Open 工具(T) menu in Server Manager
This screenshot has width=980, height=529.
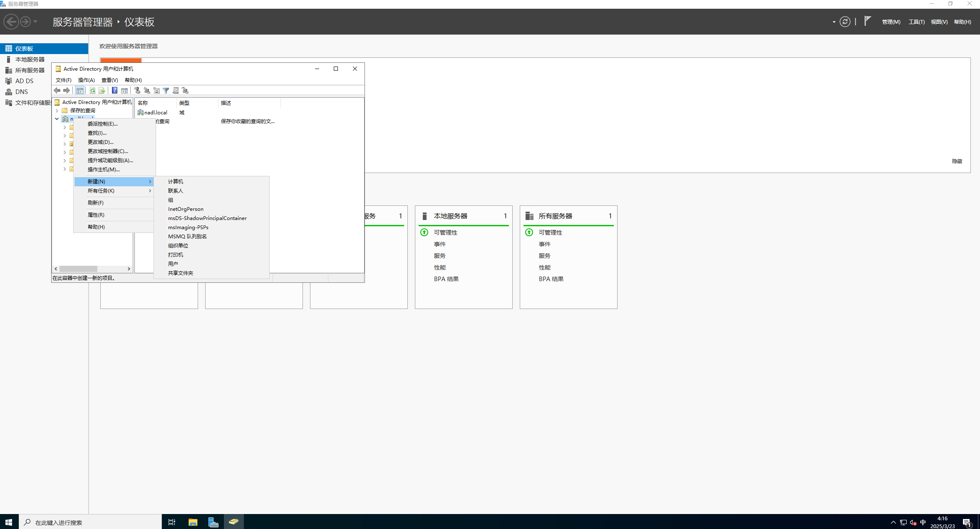click(916, 22)
